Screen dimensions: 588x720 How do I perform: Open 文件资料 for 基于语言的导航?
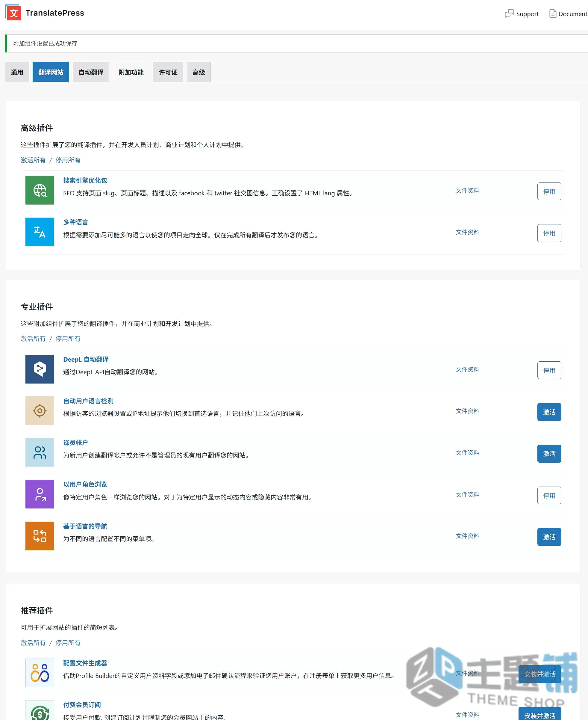[467, 536]
